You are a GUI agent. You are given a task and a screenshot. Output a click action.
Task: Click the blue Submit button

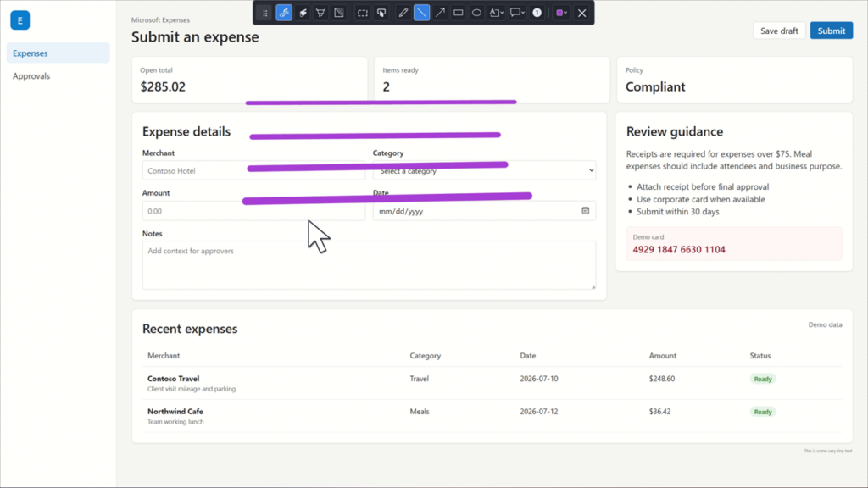point(832,30)
